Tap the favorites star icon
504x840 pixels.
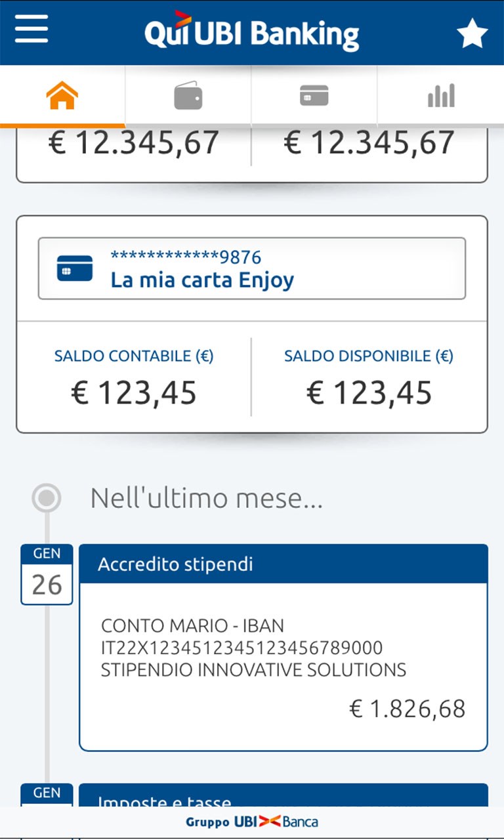click(x=472, y=33)
